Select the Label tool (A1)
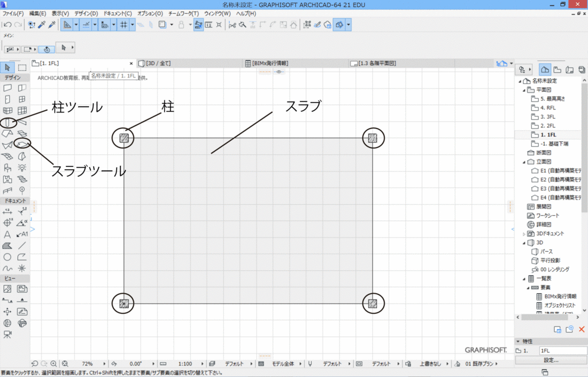This screenshot has width=588, height=377. (22, 235)
